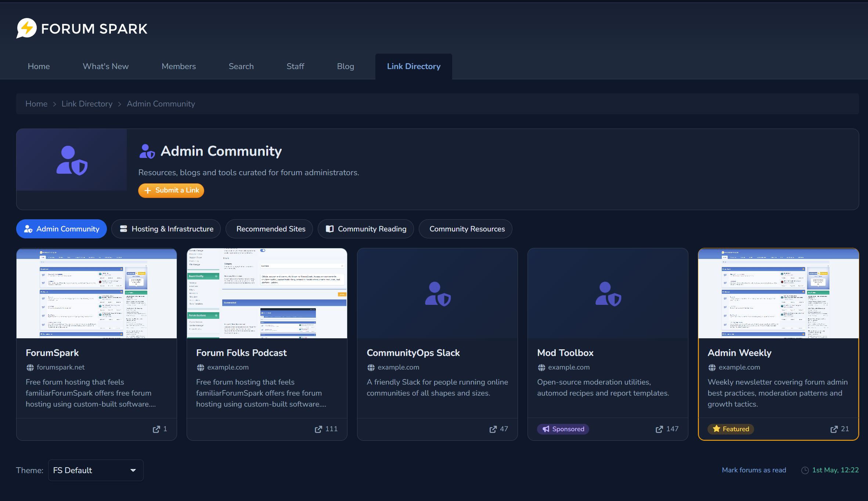Image resolution: width=868 pixels, height=501 pixels.
Task: Click Mark forums as read link
Action: (x=754, y=470)
